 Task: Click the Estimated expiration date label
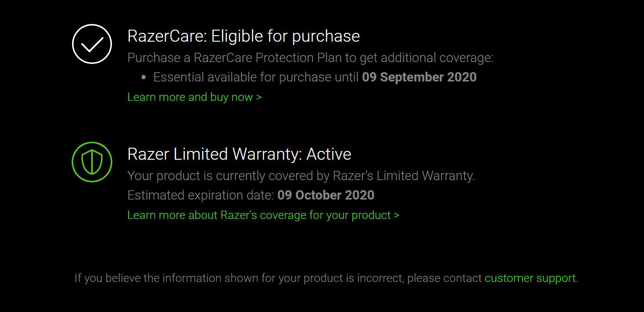click(x=201, y=195)
